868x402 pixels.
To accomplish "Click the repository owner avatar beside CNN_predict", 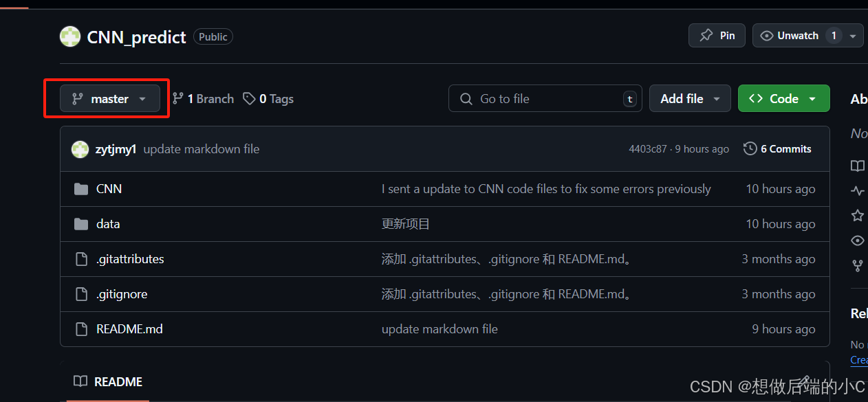I will pos(70,37).
